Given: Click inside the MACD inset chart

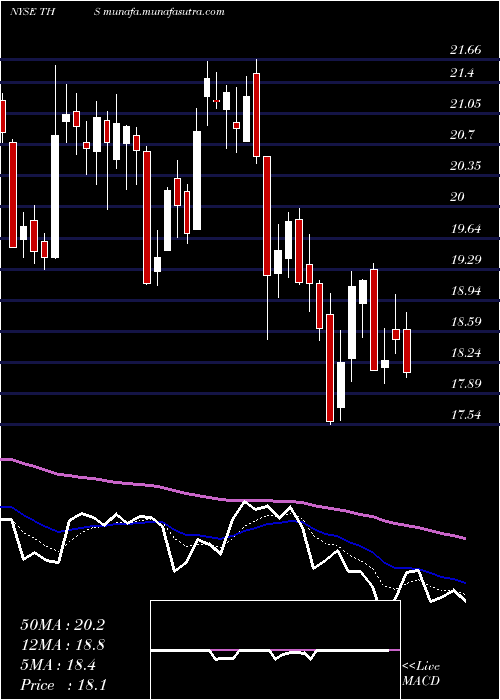Looking at the screenshot, I should [x=275, y=650].
